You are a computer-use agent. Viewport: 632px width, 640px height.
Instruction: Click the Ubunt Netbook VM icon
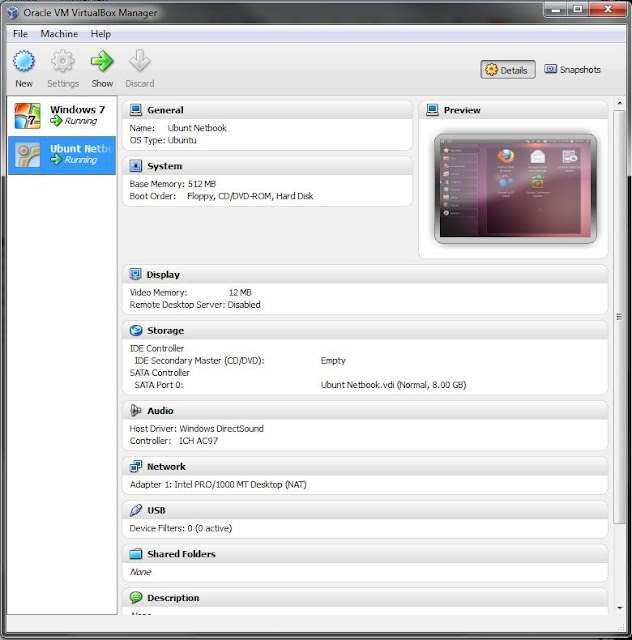coord(27,155)
